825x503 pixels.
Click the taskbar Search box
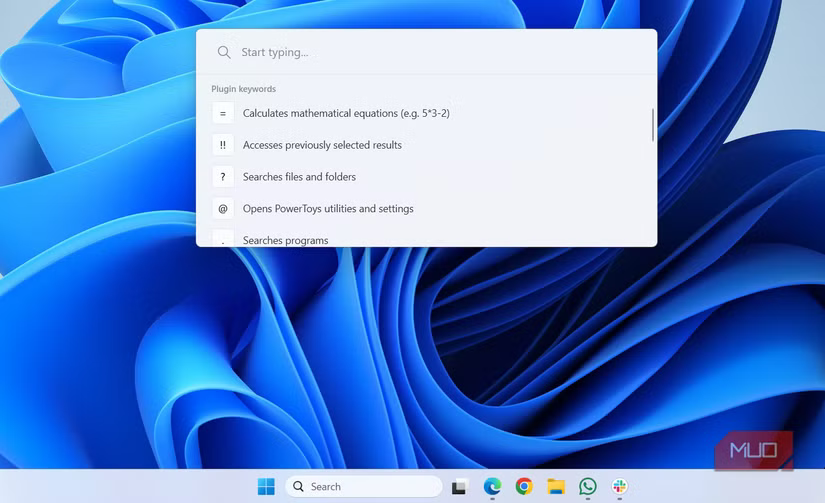364,487
